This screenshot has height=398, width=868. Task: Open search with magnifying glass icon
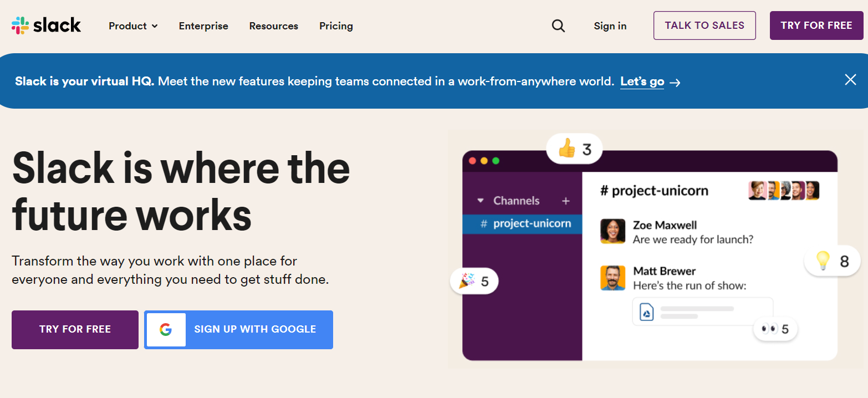pyautogui.click(x=558, y=26)
